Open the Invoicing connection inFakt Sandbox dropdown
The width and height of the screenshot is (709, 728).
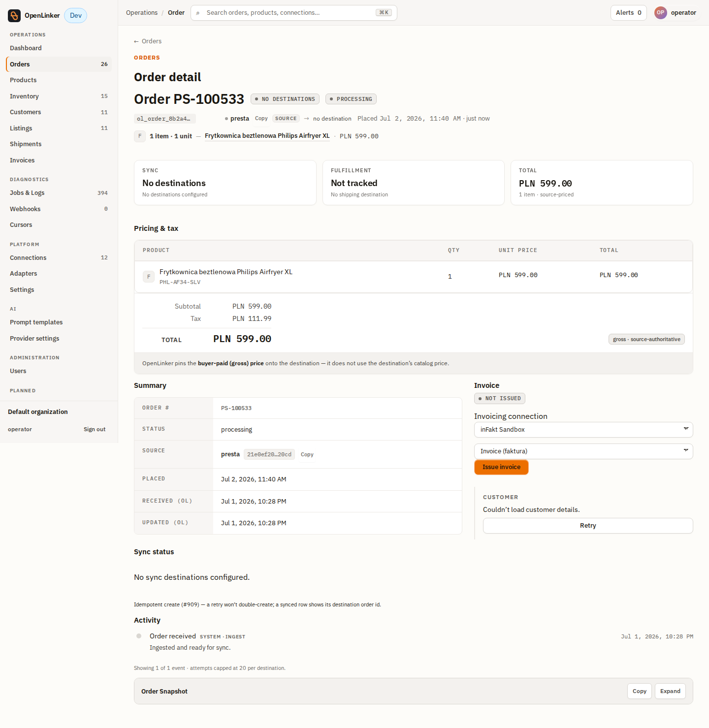[583, 430]
